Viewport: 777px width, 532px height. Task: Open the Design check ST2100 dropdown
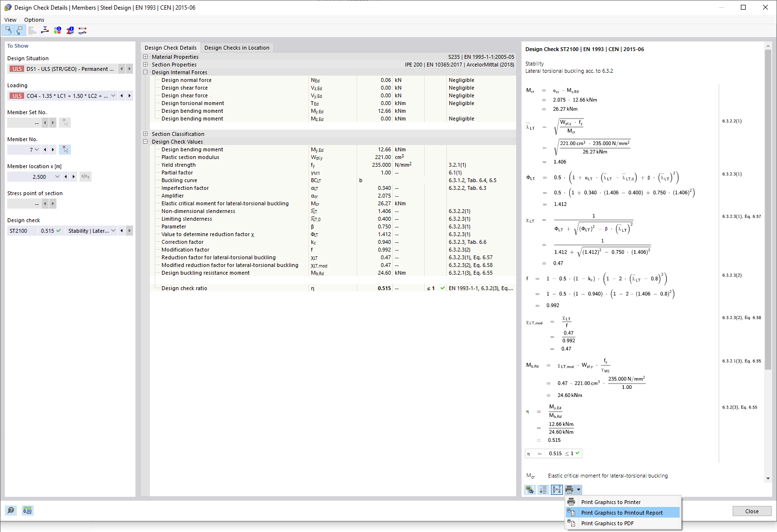113,231
